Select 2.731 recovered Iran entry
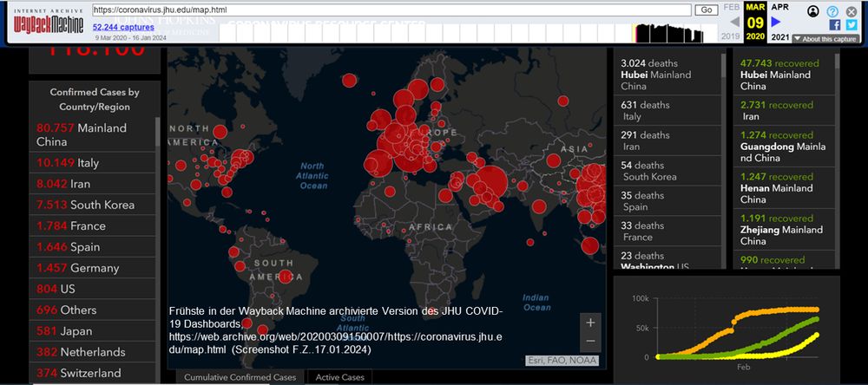This screenshot has width=868, height=385. pos(784,110)
